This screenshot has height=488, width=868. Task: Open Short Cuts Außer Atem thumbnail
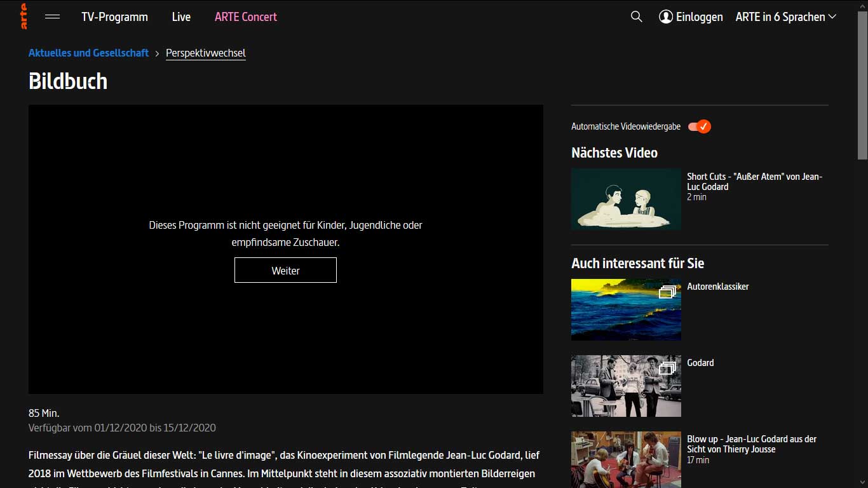pos(626,199)
